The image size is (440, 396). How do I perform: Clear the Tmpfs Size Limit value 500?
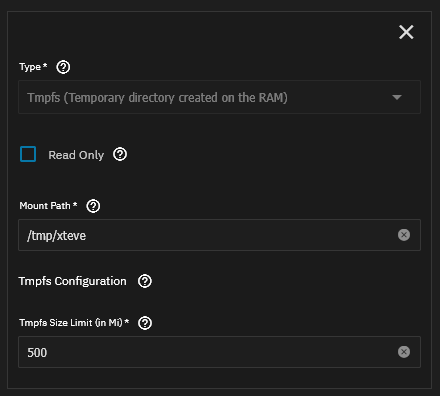pos(404,352)
